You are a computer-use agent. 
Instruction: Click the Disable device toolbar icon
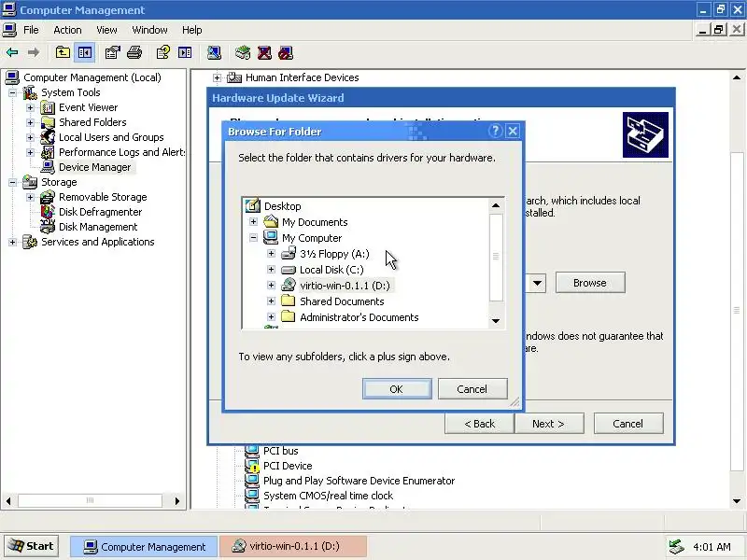coord(286,52)
